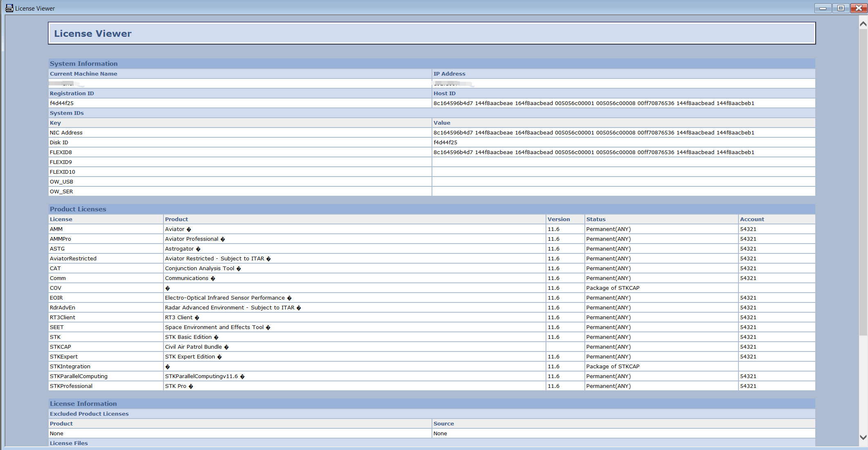Click the Account column header
The width and height of the screenshot is (868, 450).
pyautogui.click(x=752, y=219)
